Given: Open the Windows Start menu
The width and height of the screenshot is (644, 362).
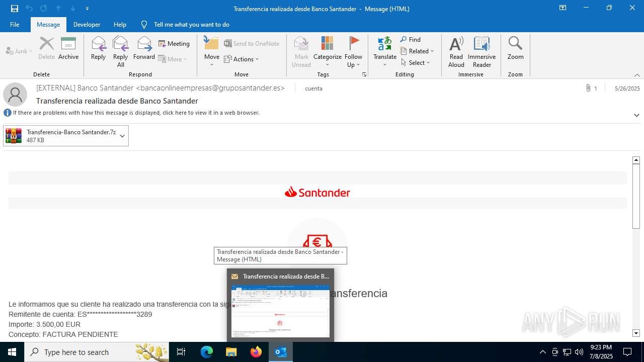Looking at the screenshot, I should coord(12,352).
